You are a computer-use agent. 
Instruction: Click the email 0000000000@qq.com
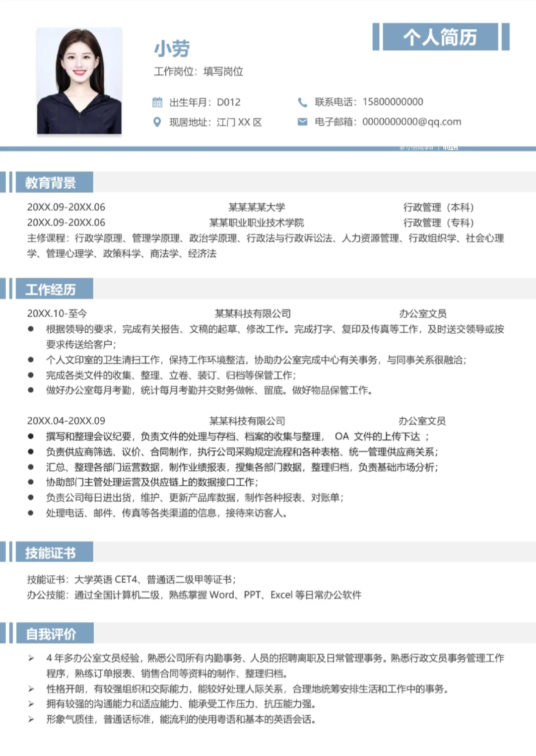[412, 122]
